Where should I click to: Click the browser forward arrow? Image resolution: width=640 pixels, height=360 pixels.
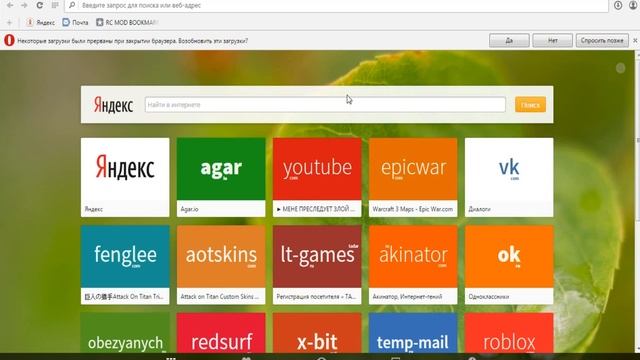pyautogui.click(x=24, y=5)
